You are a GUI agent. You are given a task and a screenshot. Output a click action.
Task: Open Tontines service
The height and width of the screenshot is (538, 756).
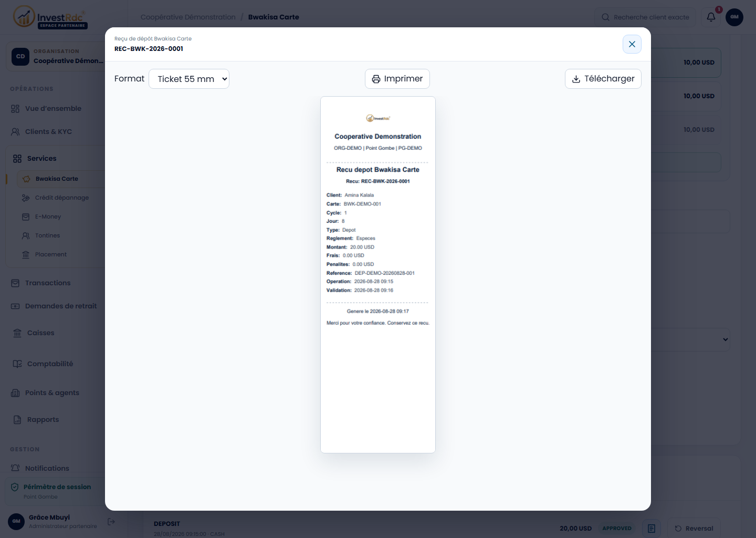point(47,235)
